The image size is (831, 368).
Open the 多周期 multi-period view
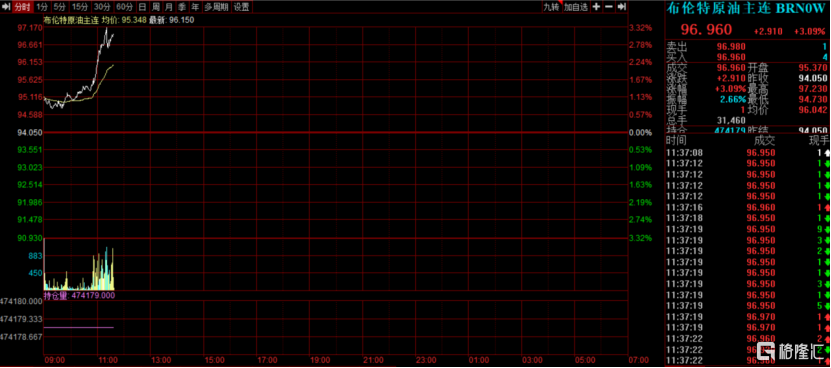(x=216, y=7)
